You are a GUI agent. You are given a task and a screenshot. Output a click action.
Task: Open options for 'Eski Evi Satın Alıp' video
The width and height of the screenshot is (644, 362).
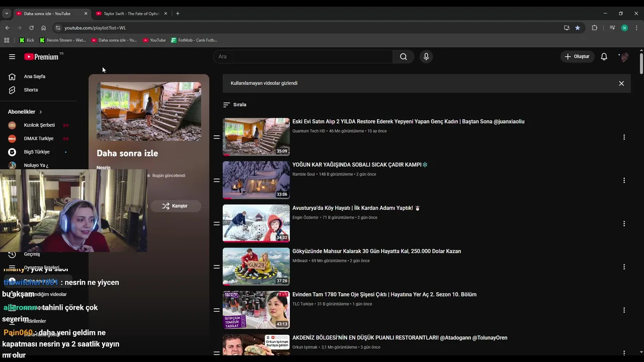[x=624, y=137]
